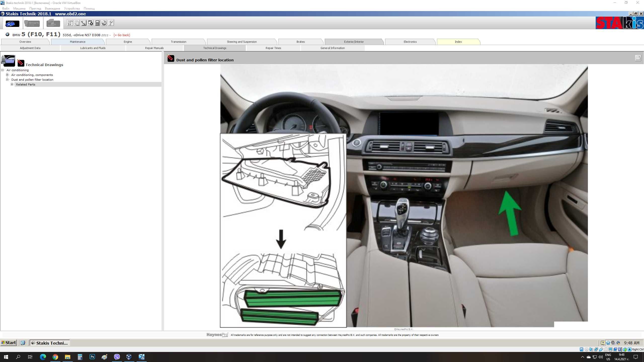Click the question mark help icon

(x=111, y=23)
